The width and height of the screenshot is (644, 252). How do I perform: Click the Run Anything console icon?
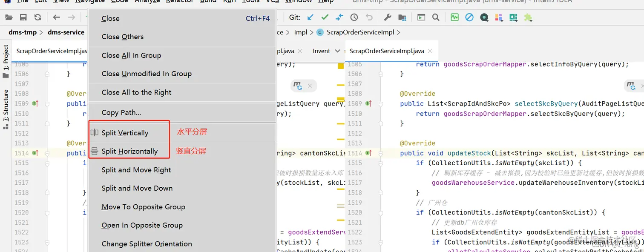pos(421,17)
